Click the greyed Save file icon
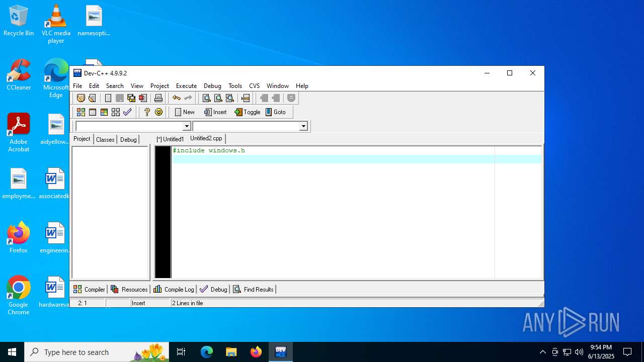The height and width of the screenshot is (362, 644). (x=120, y=98)
